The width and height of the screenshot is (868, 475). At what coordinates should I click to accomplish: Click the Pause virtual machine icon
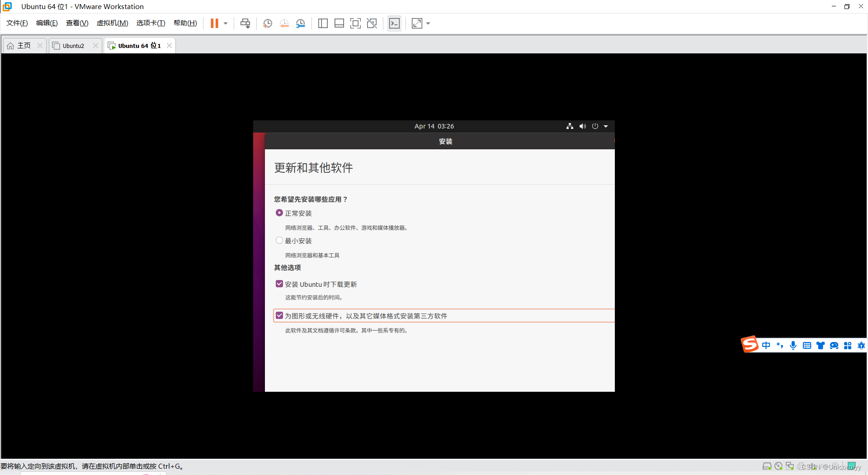click(x=214, y=24)
